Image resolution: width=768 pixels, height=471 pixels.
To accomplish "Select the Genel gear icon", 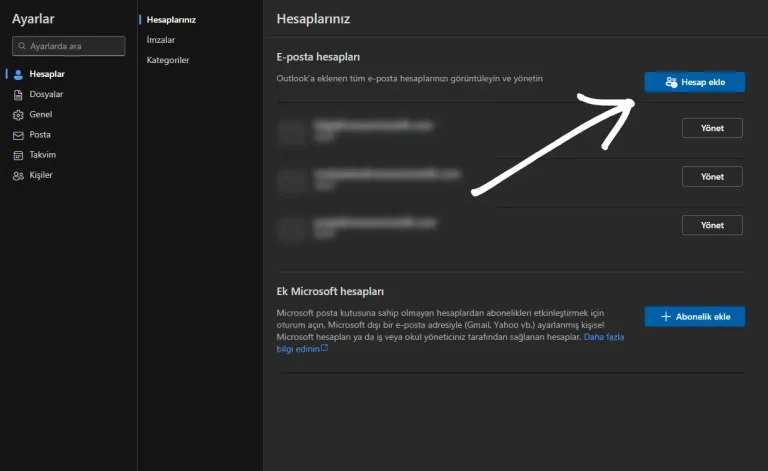I will 18,115.
